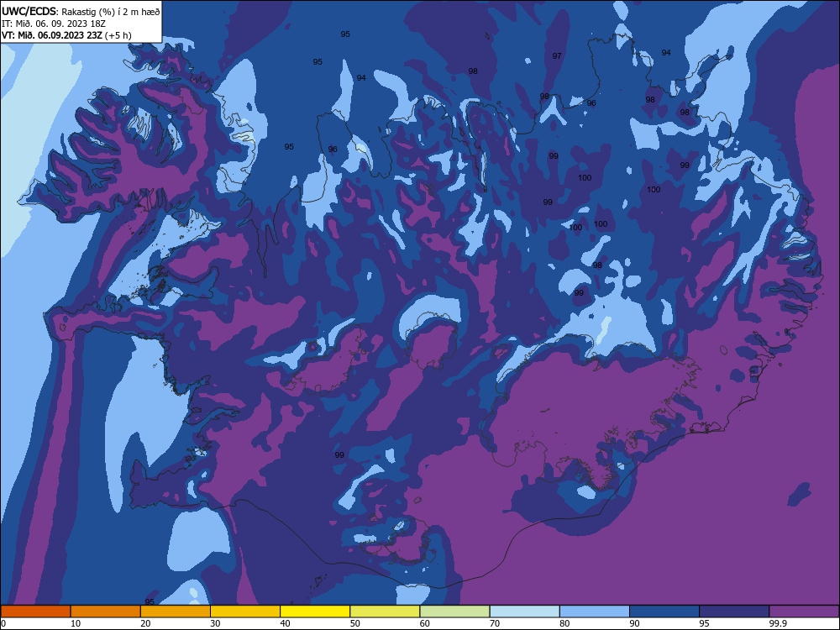Select the 10–20 orange legend swatch
Screen dimensions: 840x630
tap(106, 612)
